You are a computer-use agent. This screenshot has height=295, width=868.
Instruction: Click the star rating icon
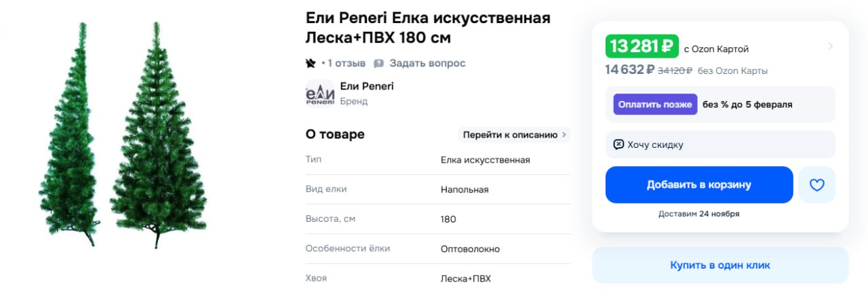tap(311, 63)
